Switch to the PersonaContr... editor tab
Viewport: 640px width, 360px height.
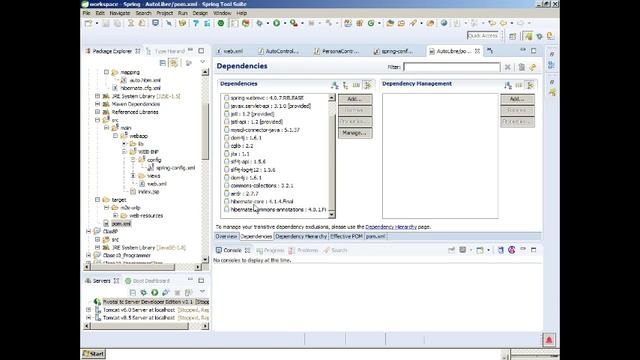[x=337, y=51]
